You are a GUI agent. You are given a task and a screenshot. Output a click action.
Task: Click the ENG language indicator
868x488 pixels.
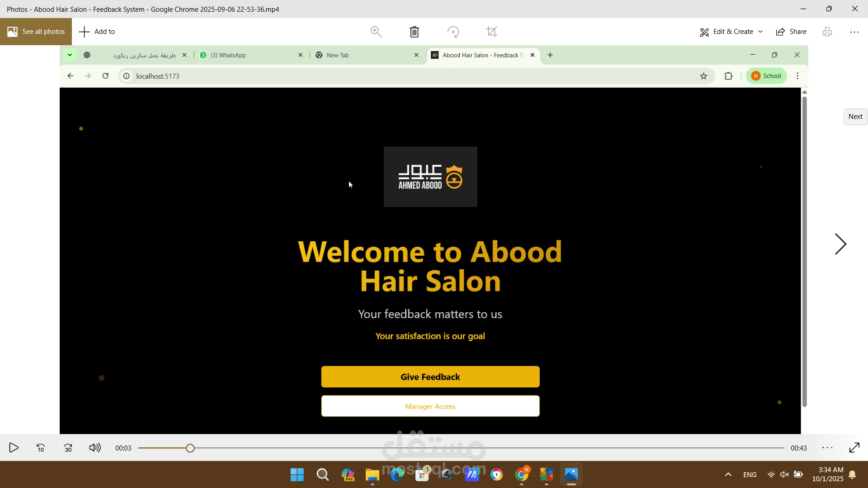(x=750, y=474)
